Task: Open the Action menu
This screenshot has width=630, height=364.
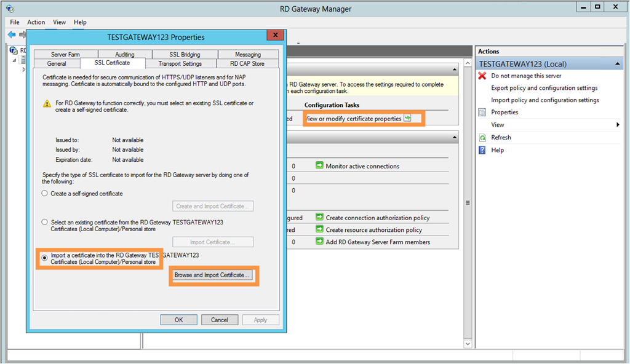Action: 36,22
